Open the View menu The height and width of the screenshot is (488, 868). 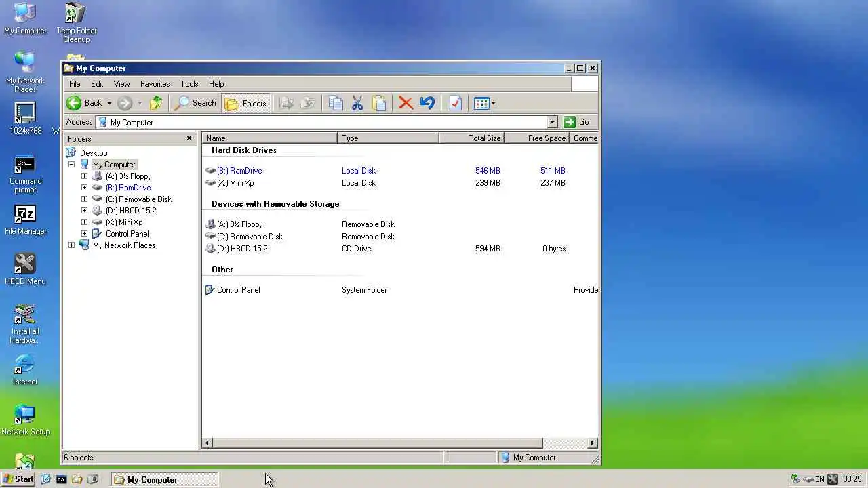[121, 84]
